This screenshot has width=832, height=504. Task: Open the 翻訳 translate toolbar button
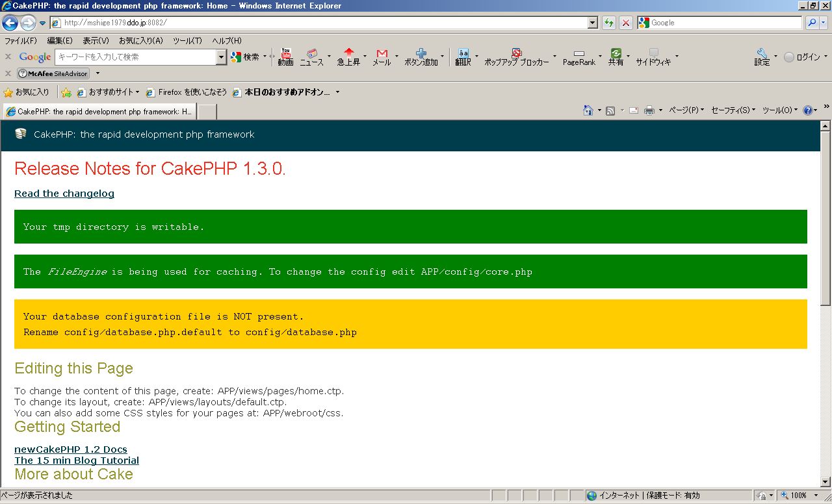pos(463,57)
